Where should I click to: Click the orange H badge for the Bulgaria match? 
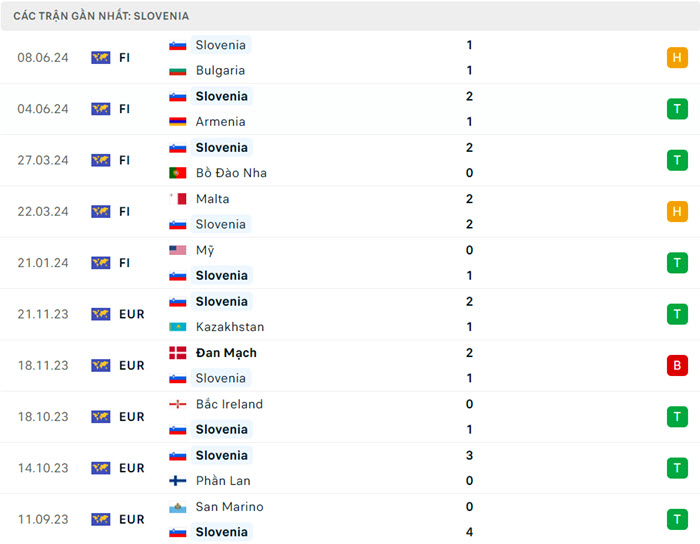click(677, 58)
